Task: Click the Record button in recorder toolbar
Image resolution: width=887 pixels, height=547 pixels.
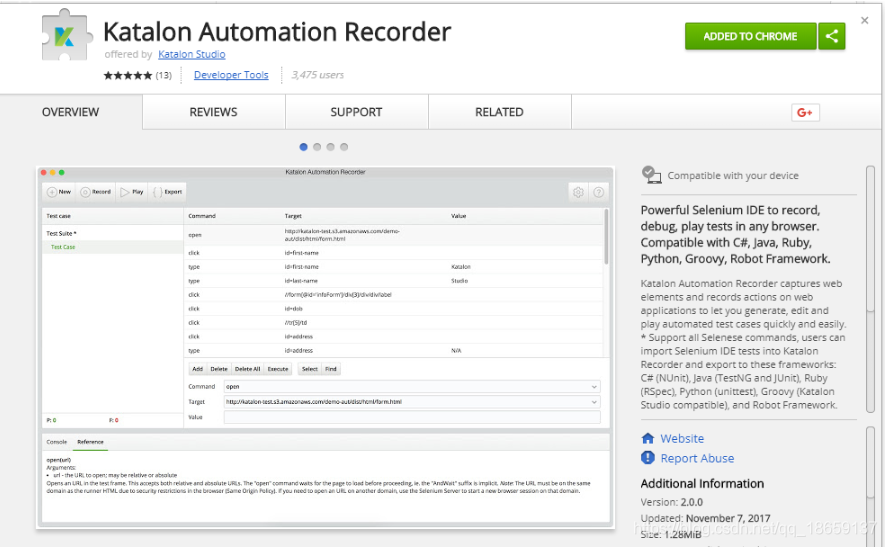Action: [x=96, y=192]
